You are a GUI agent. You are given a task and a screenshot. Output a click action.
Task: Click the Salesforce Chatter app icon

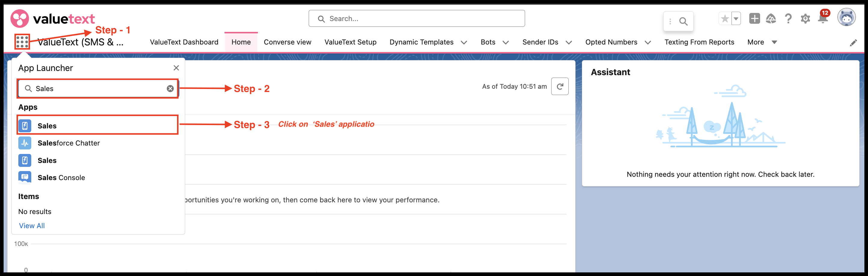(25, 143)
